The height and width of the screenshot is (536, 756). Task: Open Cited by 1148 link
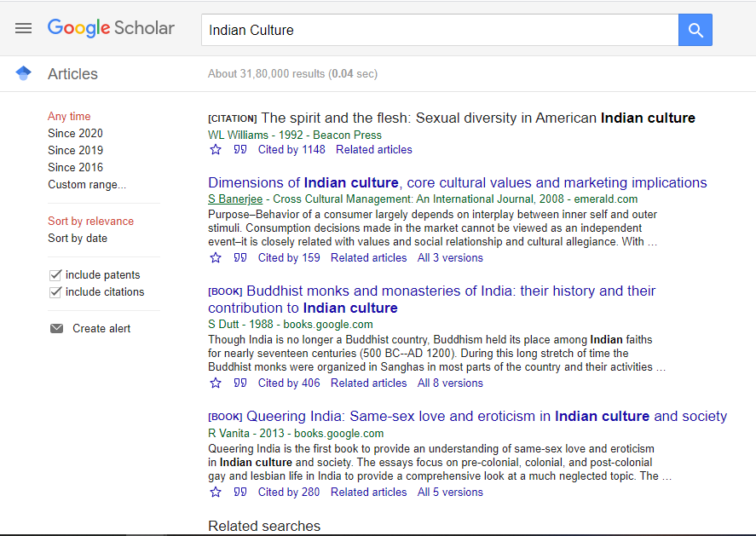point(291,149)
